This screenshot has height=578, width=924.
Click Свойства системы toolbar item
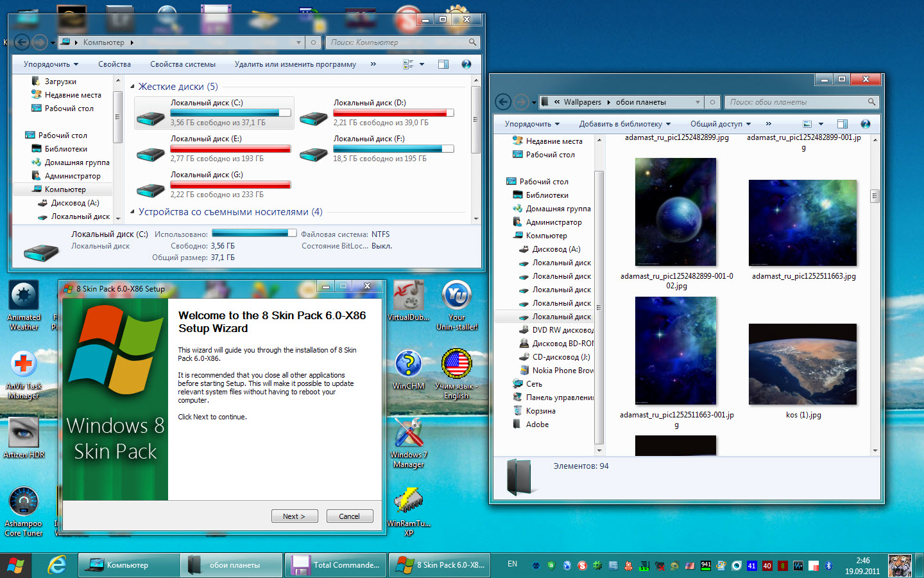coord(183,64)
